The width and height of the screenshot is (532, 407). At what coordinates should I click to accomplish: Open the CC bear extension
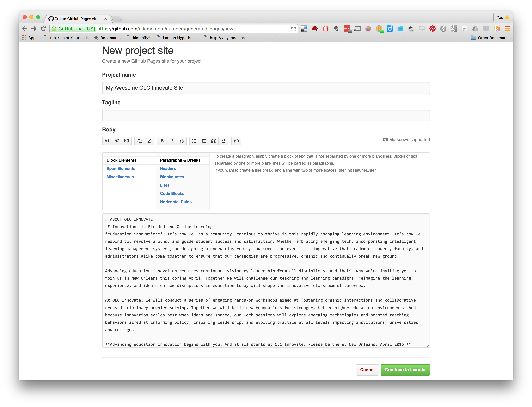[x=464, y=29]
